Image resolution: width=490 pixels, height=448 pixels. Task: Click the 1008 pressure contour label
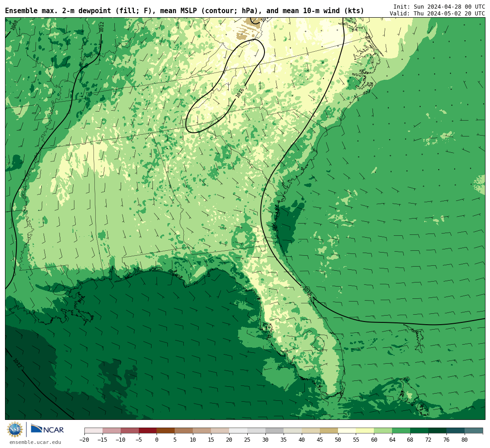(14, 25)
